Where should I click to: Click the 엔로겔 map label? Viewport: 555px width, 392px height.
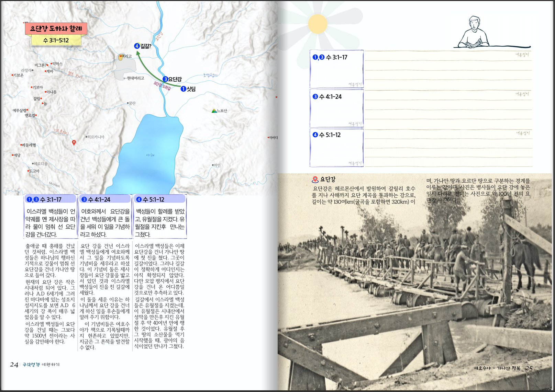point(30,116)
